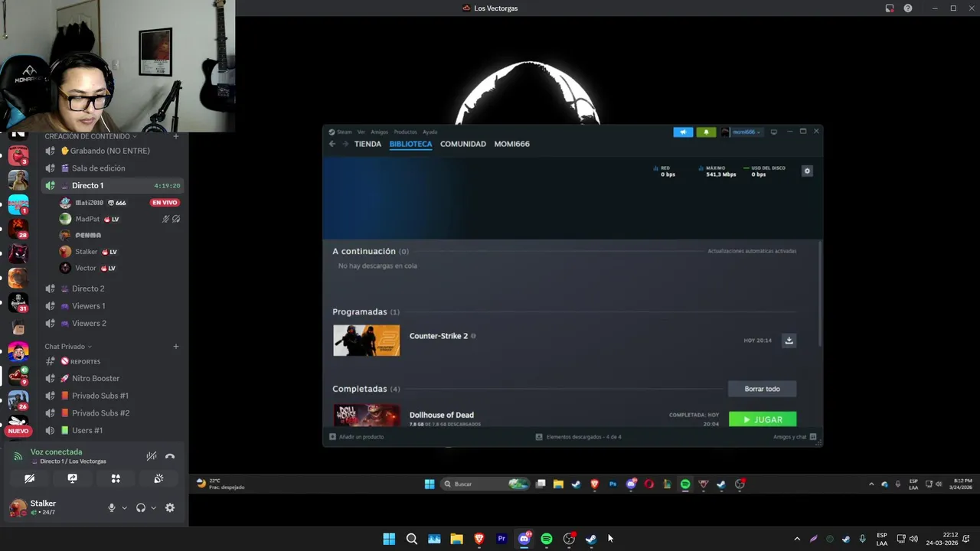Add channel to Chat Privado category
The image size is (980, 551).
tap(175, 347)
